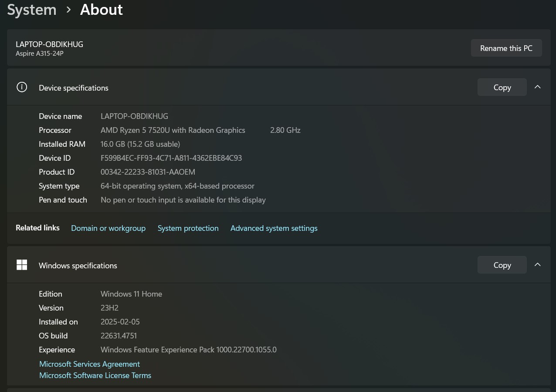Click the 2.80 GHz processor speed
The width and height of the screenshot is (556, 392).
pyautogui.click(x=285, y=130)
